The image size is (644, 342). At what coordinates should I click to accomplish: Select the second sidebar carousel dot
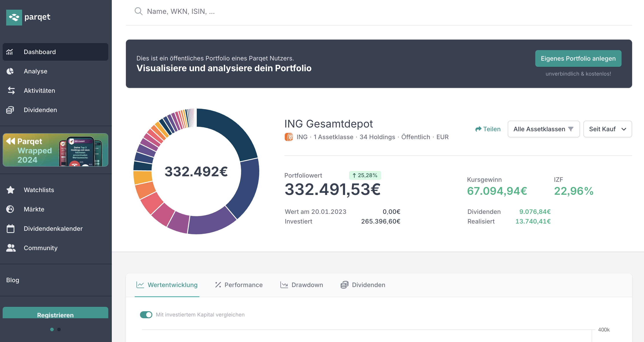point(59,329)
